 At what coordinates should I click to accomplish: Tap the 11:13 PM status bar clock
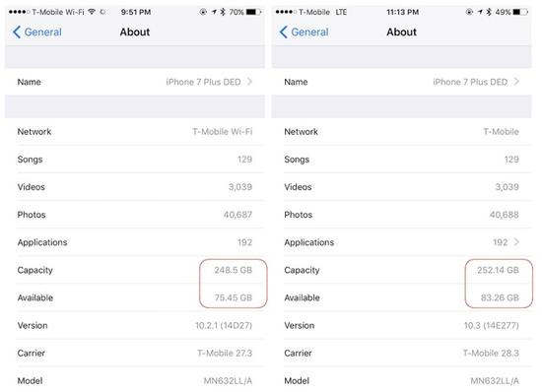coord(402,12)
